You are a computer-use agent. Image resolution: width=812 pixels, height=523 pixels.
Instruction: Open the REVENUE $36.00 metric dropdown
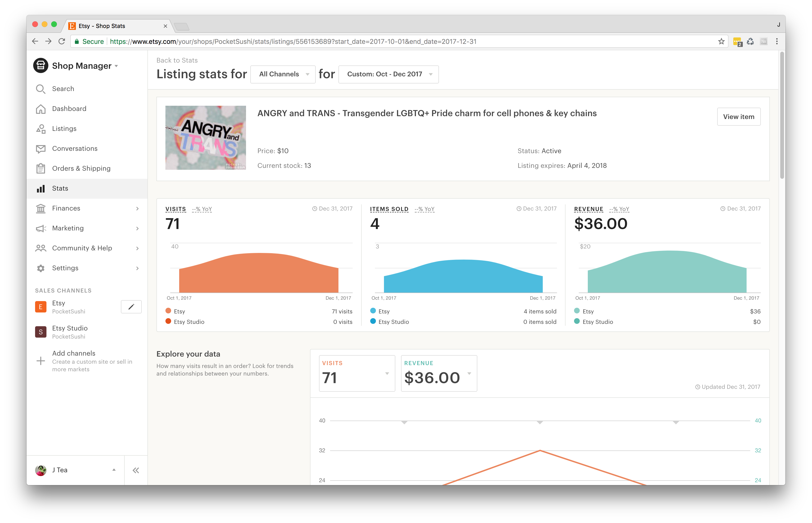click(439, 373)
